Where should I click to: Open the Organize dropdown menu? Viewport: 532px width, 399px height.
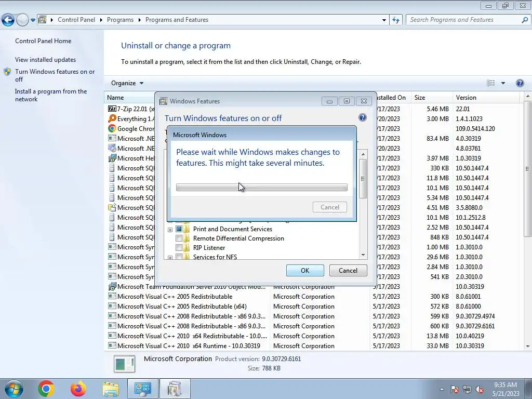(127, 83)
